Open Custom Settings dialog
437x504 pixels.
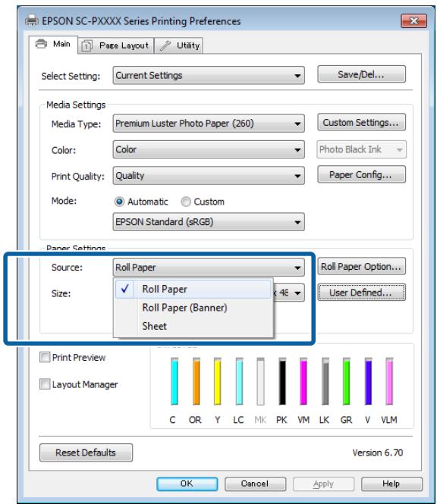[361, 123]
